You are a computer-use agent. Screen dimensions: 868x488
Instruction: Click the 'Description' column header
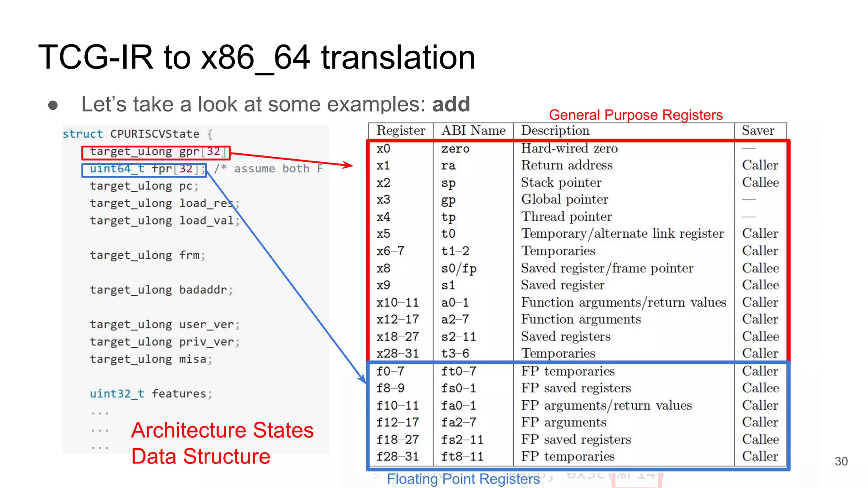coord(555,130)
